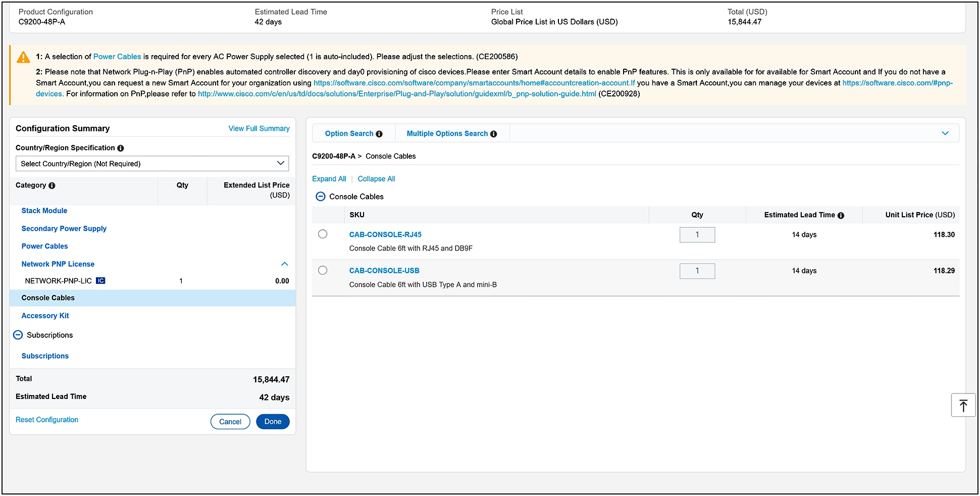Select the CAB-CONSOLE-RJ45 radio button
The image size is (980, 496).
(323, 234)
